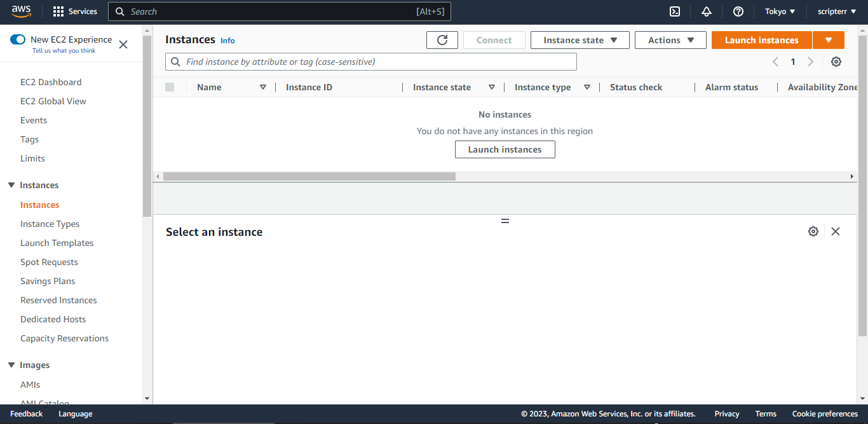Open Dedicated Hosts page
The image size is (868, 424).
(53, 319)
